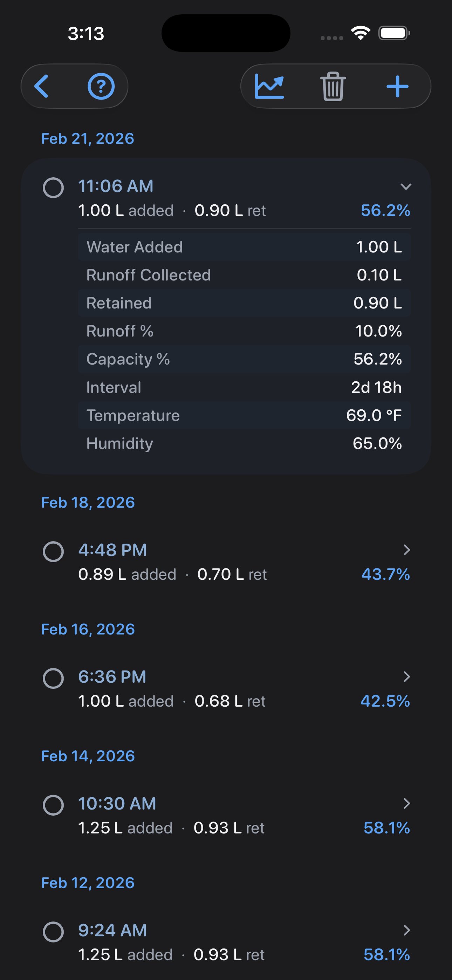Tap the Capacity % detail row
Screen dimensions: 452x980
(244, 359)
